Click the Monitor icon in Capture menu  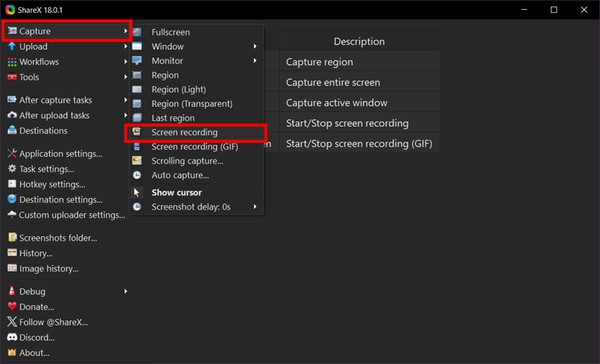point(137,60)
